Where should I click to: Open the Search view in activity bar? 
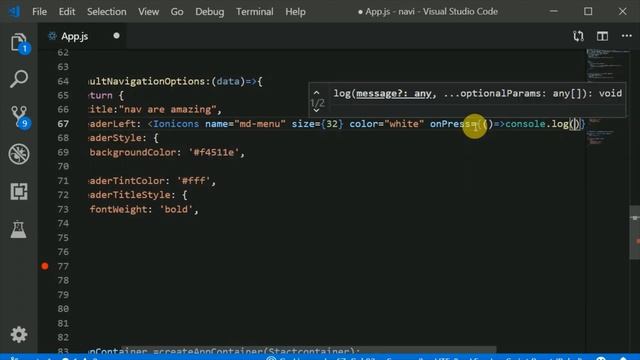19,79
